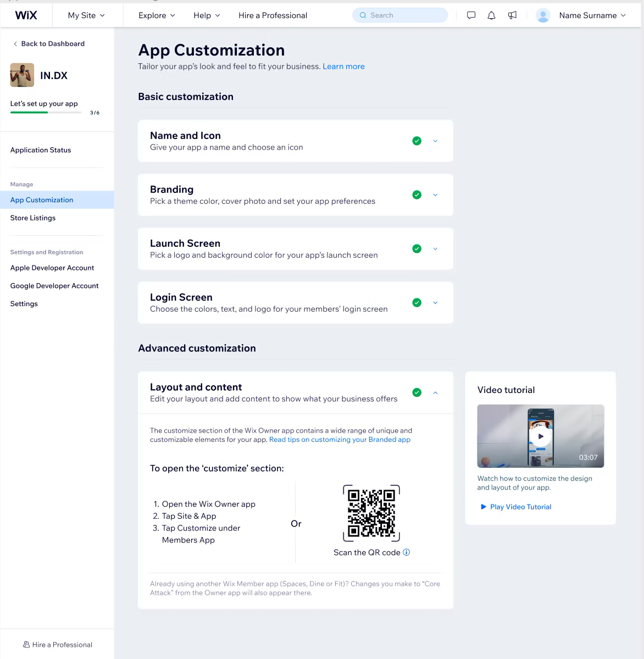Click the Layout and content green checkmark
Image resolution: width=644 pixels, height=659 pixels.
click(417, 392)
